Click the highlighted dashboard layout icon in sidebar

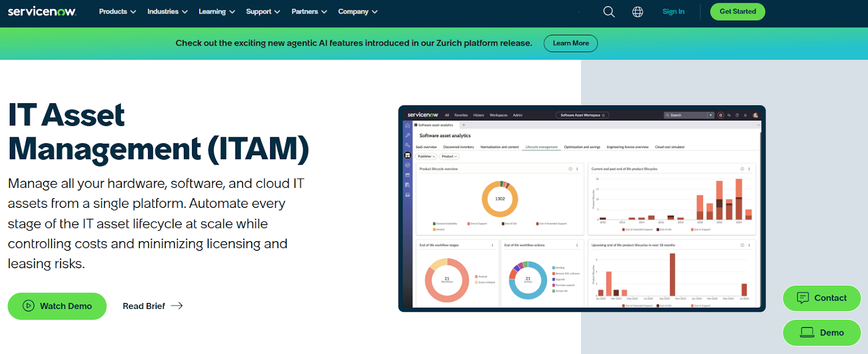click(407, 155)
